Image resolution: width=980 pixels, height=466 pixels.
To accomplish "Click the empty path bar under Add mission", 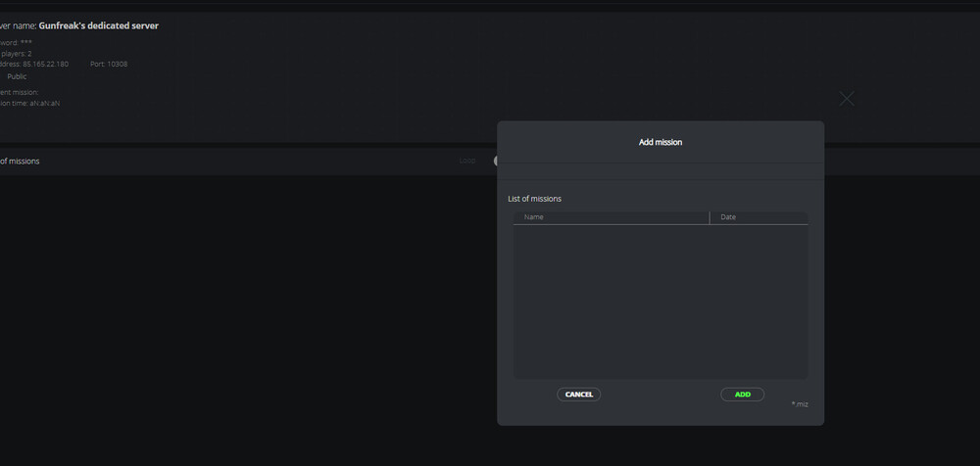I will tap(661, 171).
